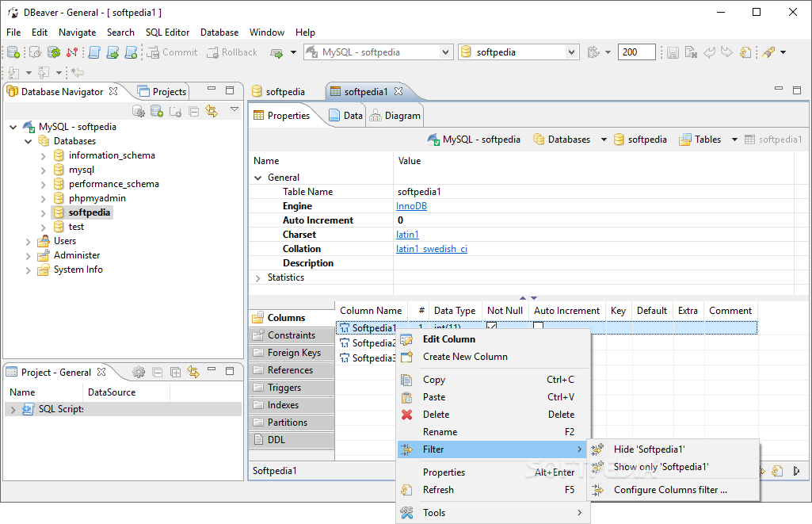The width and height of the screenshot is (812, 524).
Task: Click the gear icon in Project - General panel
Action: [x=139, y=372]
